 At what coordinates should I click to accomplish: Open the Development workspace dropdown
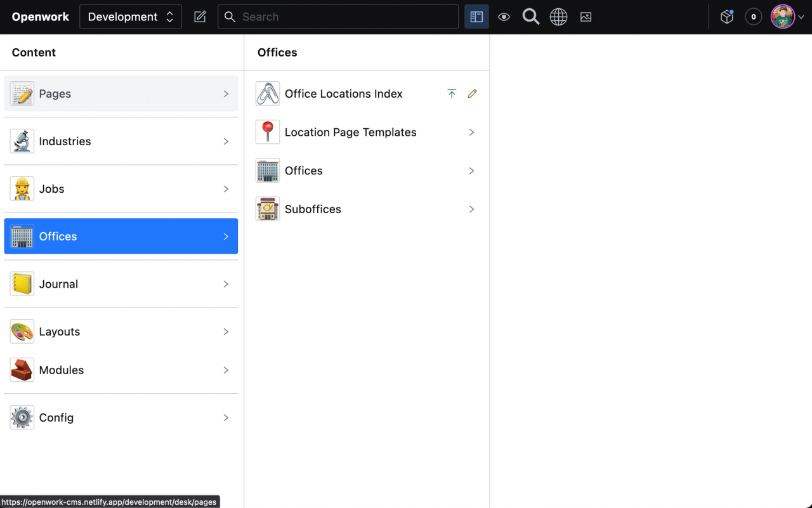pyautogui.click(x=131, y=17)
